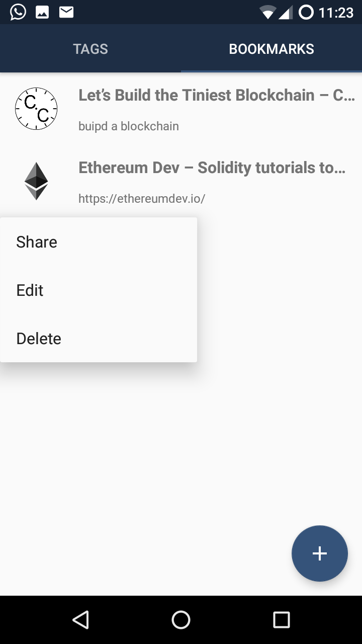Choose Delete from the context menu
362x644 pixels.
(x=99, y=339)
